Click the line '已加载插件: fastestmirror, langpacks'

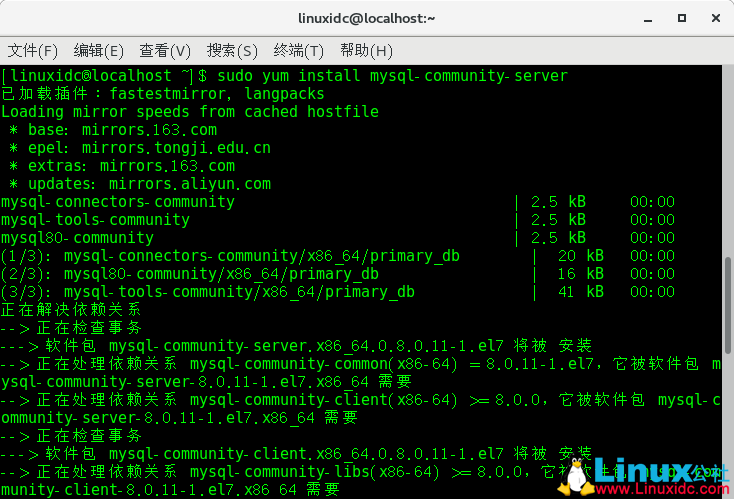tap(163, 94)
